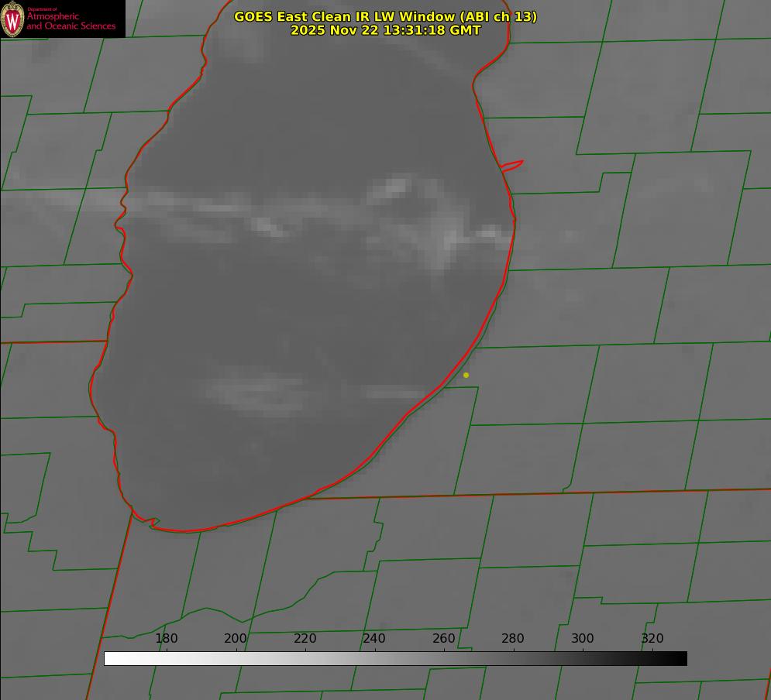This screenshot has height=700, width=771.
Task: Click the '2025 Nov 22 13:31:18 GMT' timestamp
Action: [386, 30]
